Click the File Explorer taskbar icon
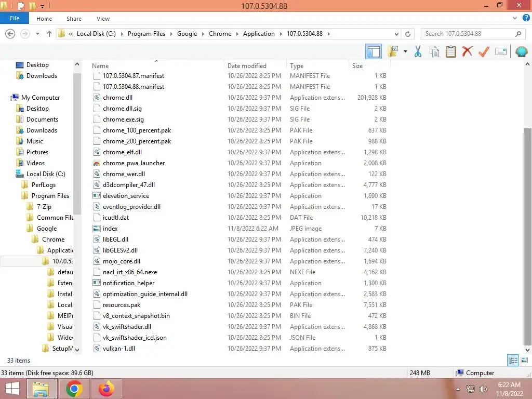Viewport: 532px width, 399px height. (x=41, y=389)
